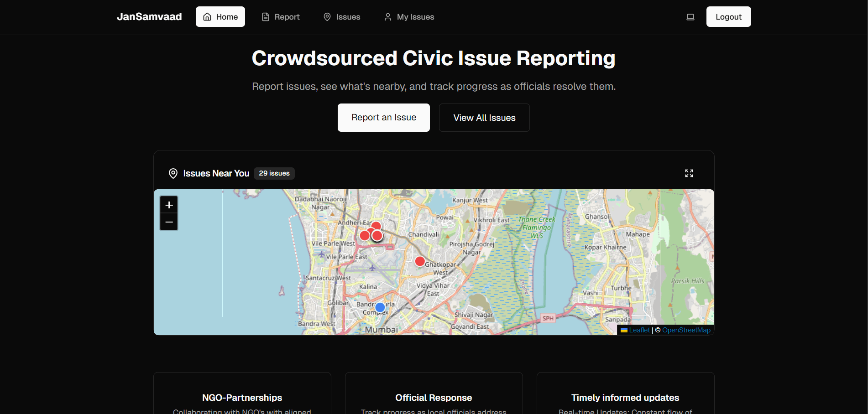
Task: Click the pin icon beside Issues Near You
Action: 173,173
